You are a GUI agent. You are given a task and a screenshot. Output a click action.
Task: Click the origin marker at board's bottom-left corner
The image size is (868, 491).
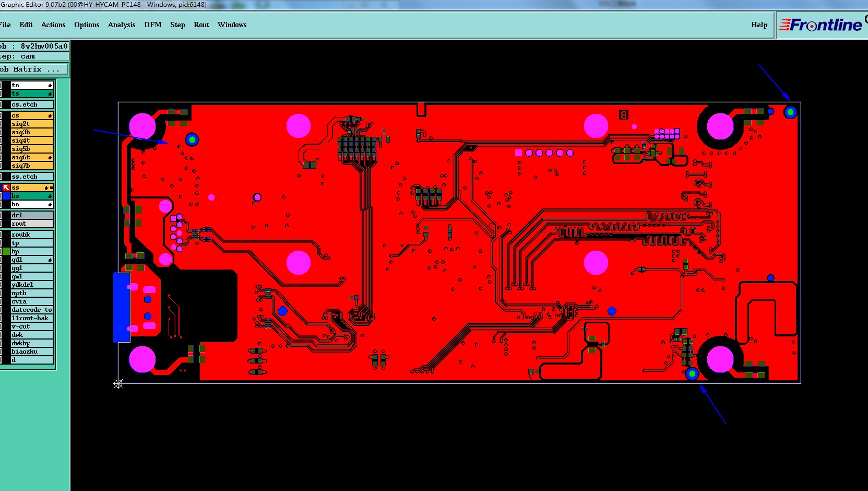point(118,384)
